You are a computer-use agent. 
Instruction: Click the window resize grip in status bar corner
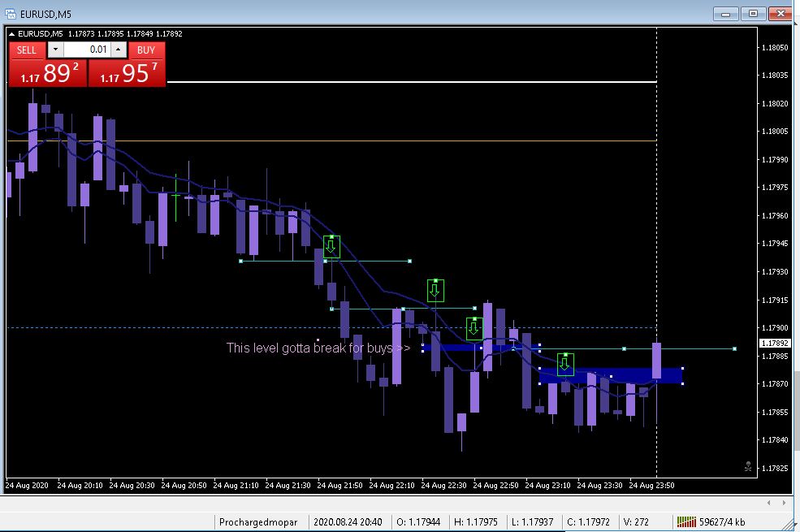tap(789, 524)
